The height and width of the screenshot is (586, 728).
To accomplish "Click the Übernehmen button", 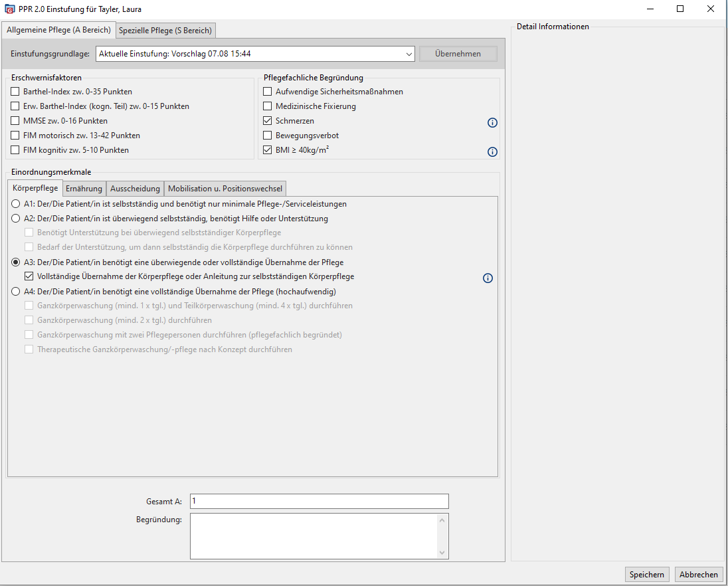I will pos(458,54).
